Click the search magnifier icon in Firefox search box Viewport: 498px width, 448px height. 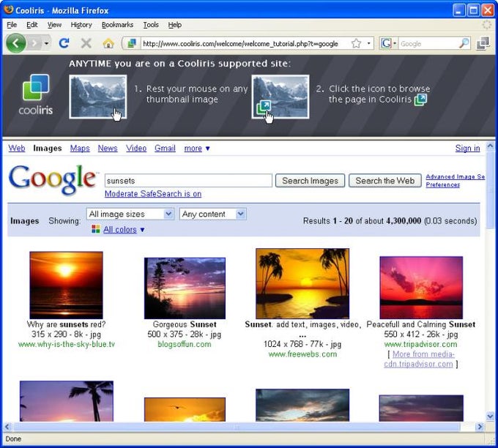click(464, 44)
